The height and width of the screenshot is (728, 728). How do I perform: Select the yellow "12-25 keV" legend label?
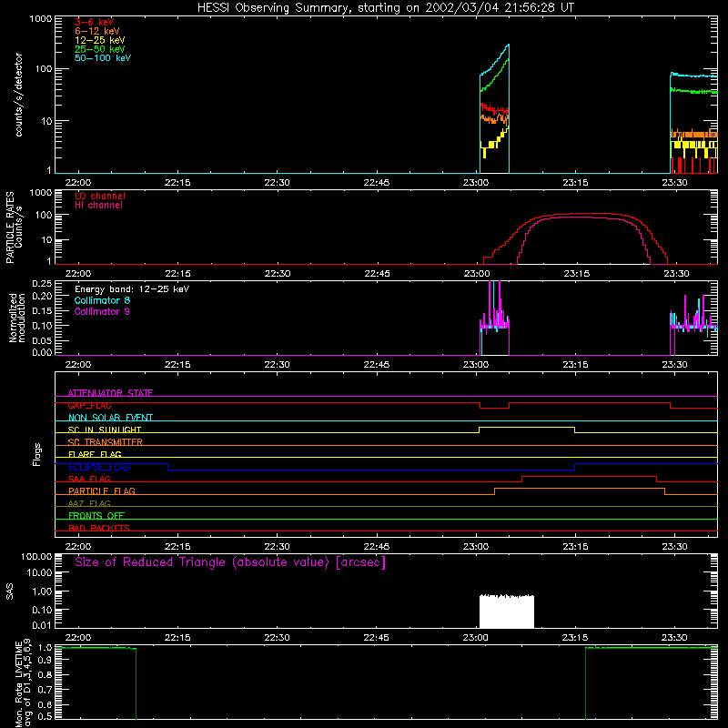pos(100,40)
